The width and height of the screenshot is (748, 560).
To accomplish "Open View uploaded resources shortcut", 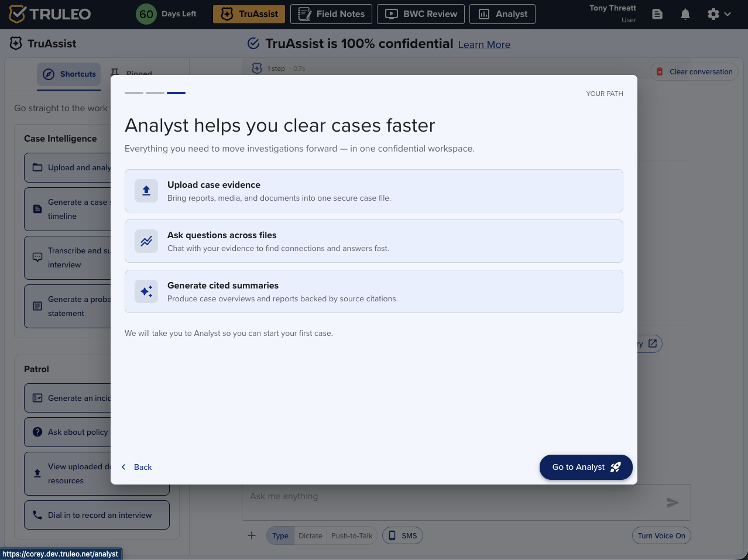I will pyautogui.click(x=67, y=473).
